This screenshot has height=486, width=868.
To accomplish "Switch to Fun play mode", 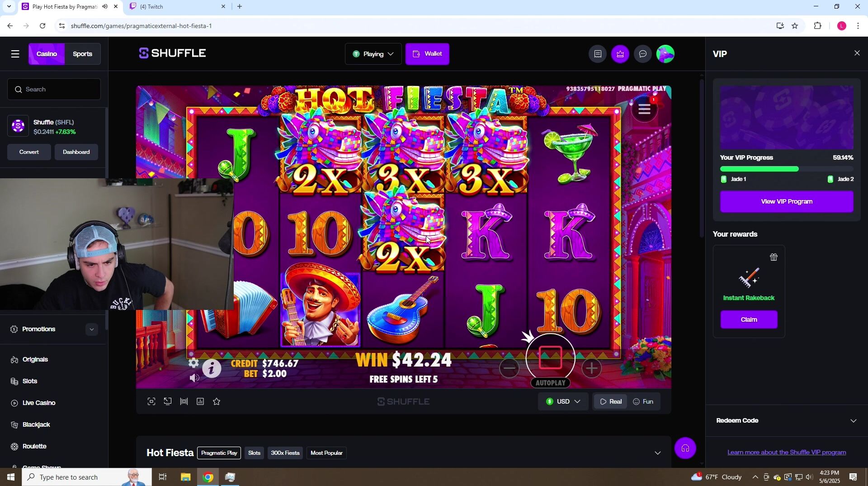I will click(x=643, y=401).
